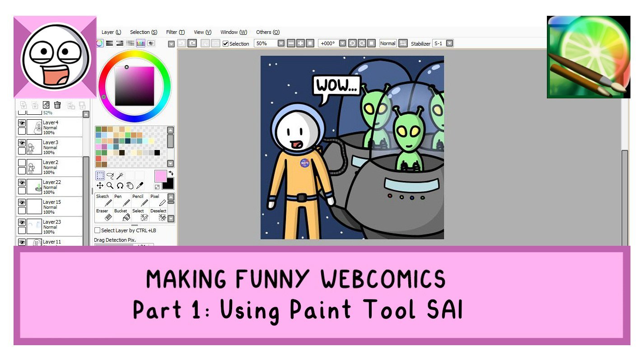Open the rotation angle dropdown
Image resolution: width=644 pixels, height=361 pixels.
pyautogui.click(x=342, y=43)
